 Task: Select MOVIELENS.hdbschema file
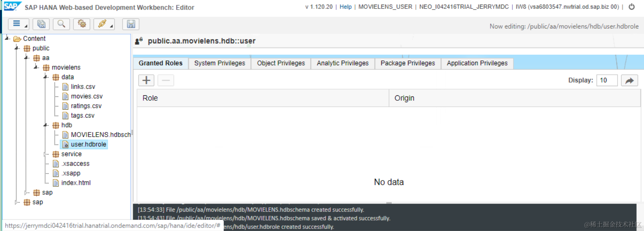pyautogui.click(x=101, y=135)
